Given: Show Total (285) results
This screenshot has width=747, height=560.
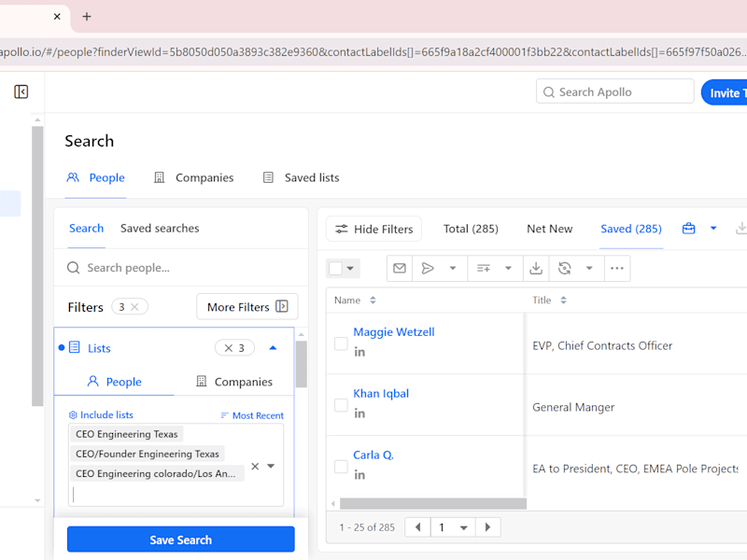Looking at the screenshot, I should tap(471, 229).
